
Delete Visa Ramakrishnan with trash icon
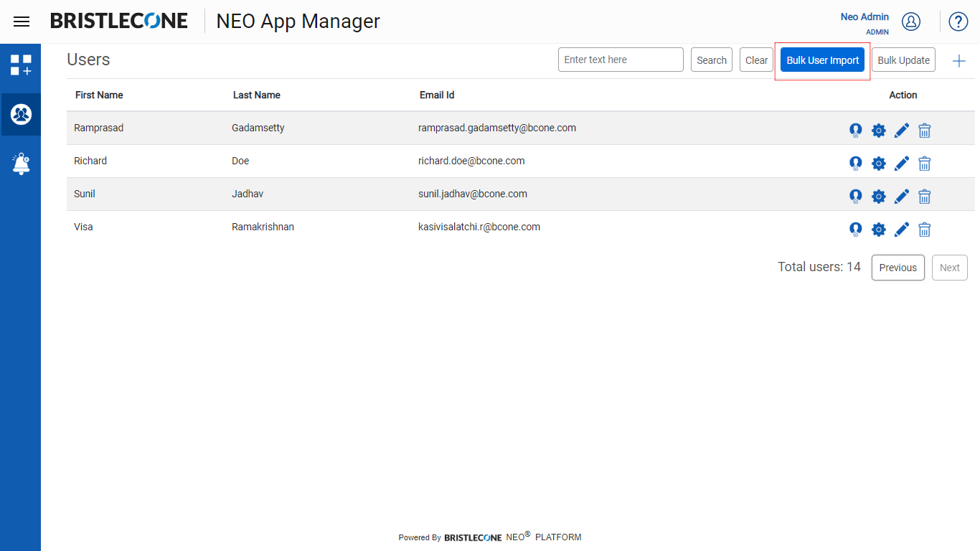(x=925, y=229)
